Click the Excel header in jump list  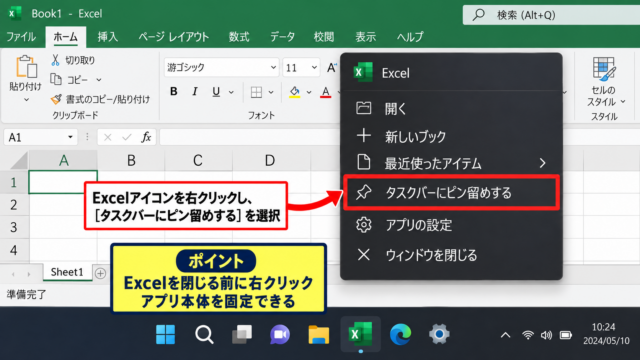pos(451,73)
